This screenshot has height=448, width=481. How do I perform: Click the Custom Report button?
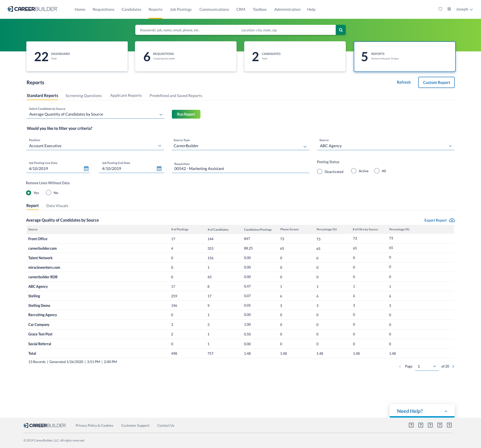(436, 82)
